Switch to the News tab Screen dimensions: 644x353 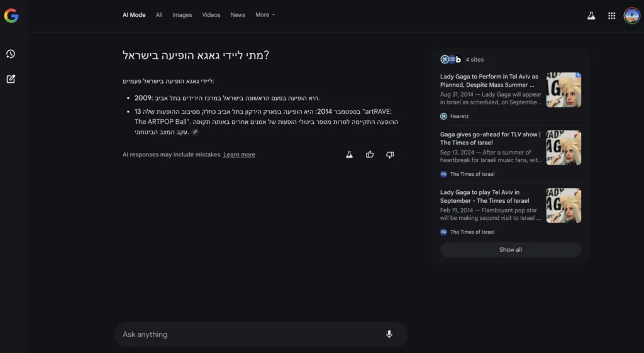[238, 14]
